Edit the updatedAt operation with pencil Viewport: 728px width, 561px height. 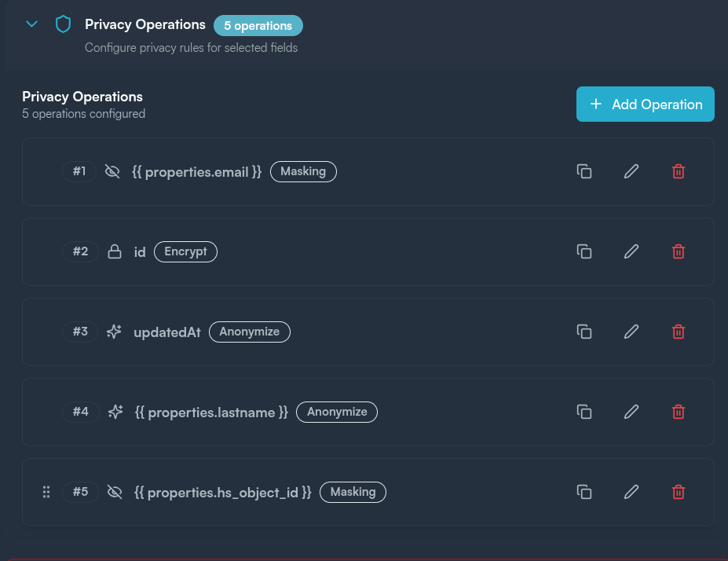tap(631, 332)
